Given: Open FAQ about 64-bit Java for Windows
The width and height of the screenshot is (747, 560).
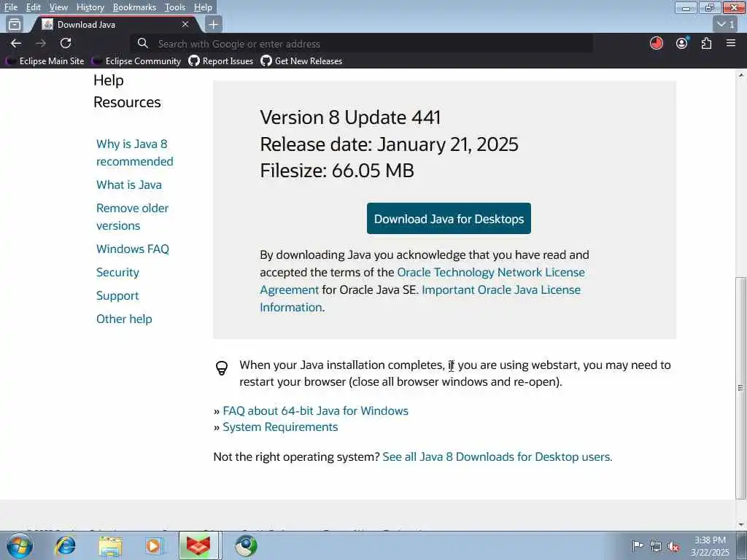Looking at the screenshot, I should [315, 411].
